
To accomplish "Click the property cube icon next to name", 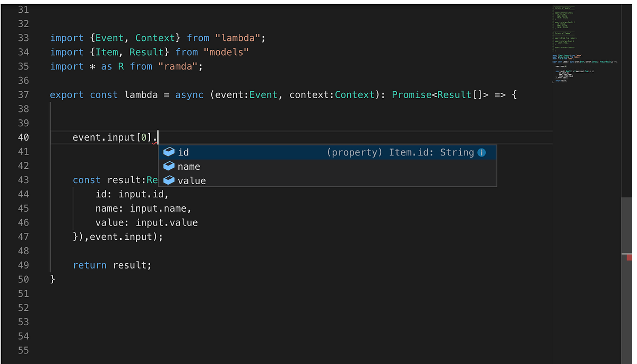I will click(168, 166).
